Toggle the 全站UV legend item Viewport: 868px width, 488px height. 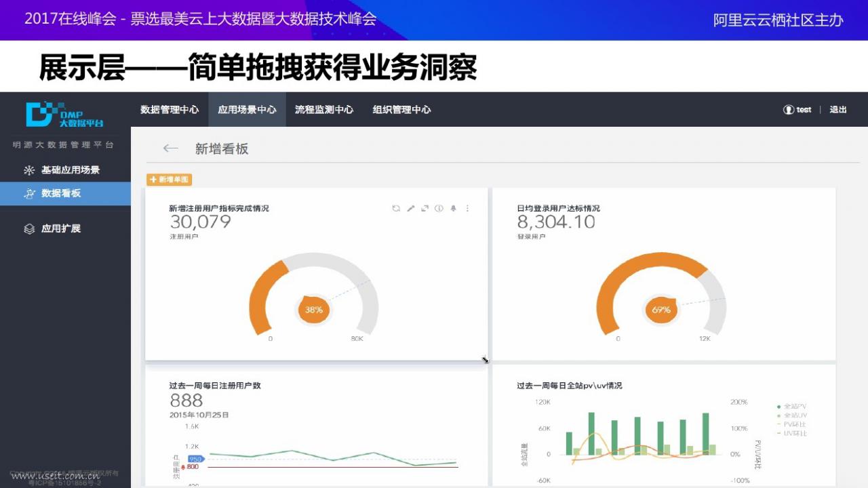[x=791, y=415]
